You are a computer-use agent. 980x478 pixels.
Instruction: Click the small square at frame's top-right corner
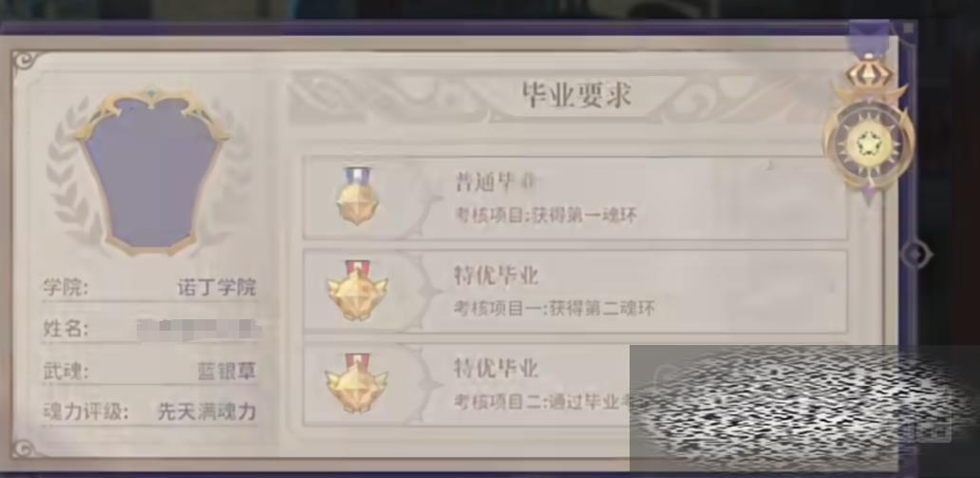(x=908, y=29)
